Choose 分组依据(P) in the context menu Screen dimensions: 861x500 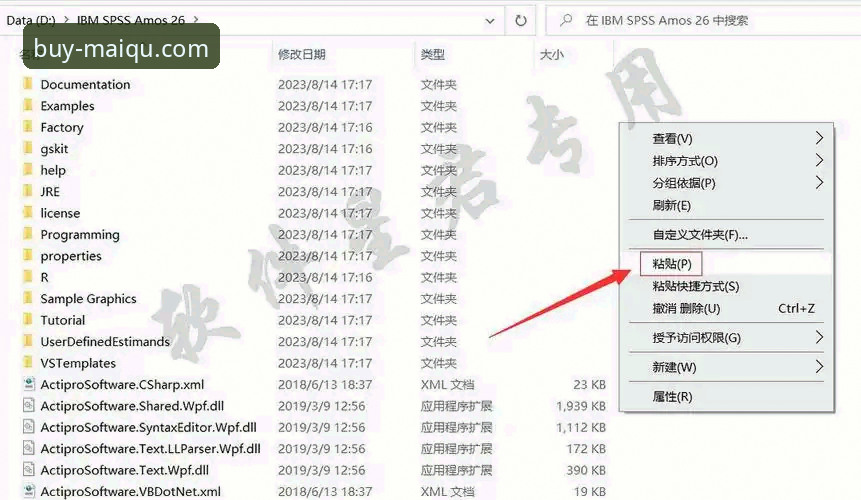(x=726, y=183)
